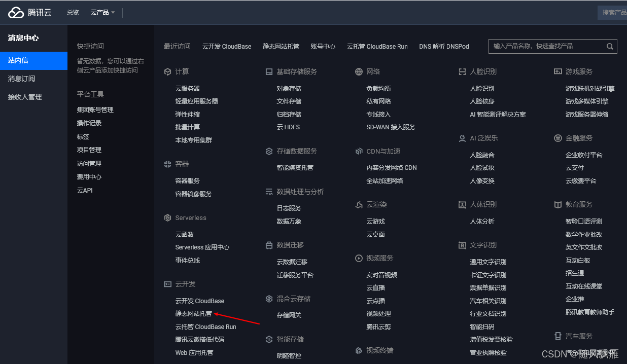Click the 游戏服务 gamepad icon
Viewport: 627px width, 364px height.
[558, 71]
